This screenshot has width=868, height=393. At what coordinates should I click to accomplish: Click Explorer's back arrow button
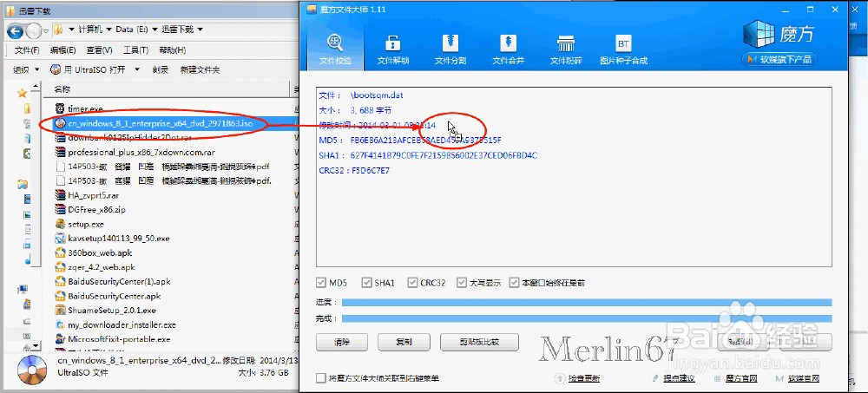15,30
